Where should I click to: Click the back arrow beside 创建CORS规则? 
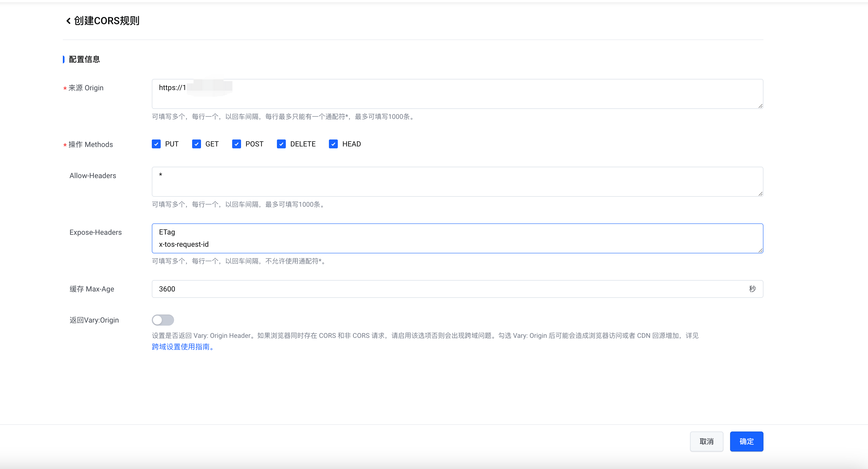(x=68, y=21)
